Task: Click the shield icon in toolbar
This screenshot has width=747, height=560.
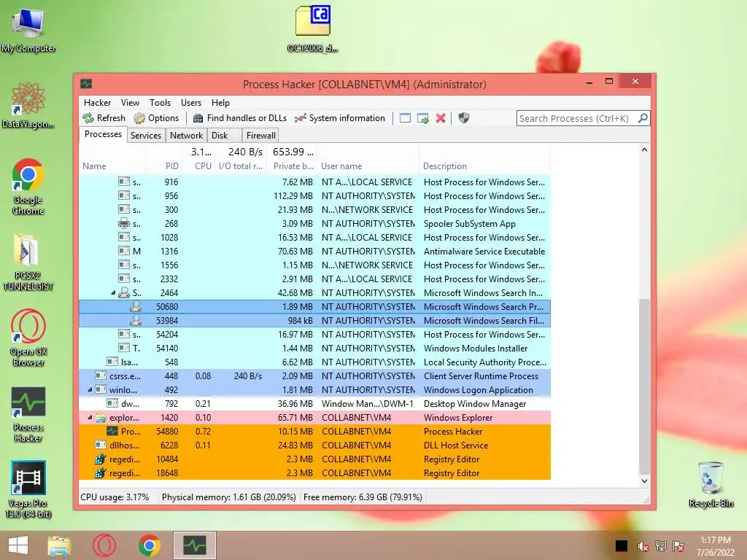Action: [x=463, y=118]
